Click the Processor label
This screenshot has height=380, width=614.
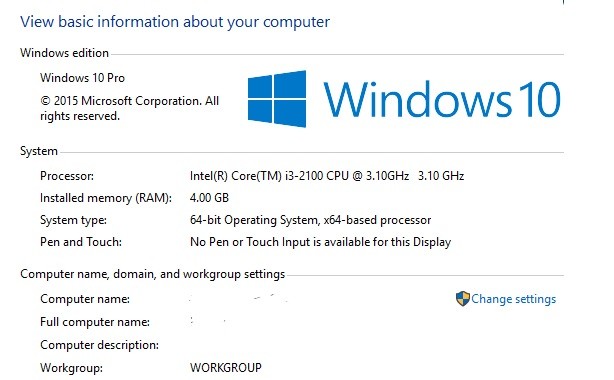(x=67, y=176)
